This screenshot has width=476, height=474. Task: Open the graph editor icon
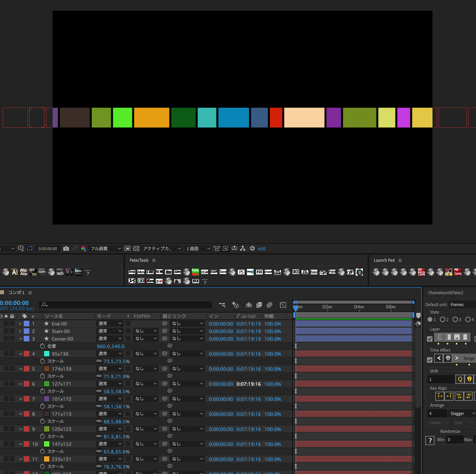283,305
